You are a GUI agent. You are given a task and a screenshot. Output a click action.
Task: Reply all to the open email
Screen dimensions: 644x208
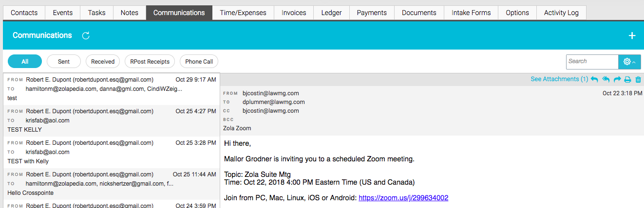coord(606,79)
